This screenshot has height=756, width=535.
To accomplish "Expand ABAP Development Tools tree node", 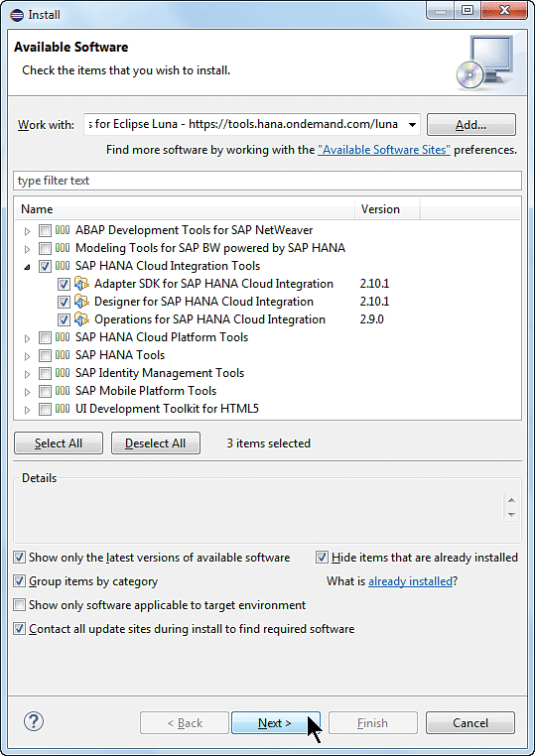I will pos(28,231).
